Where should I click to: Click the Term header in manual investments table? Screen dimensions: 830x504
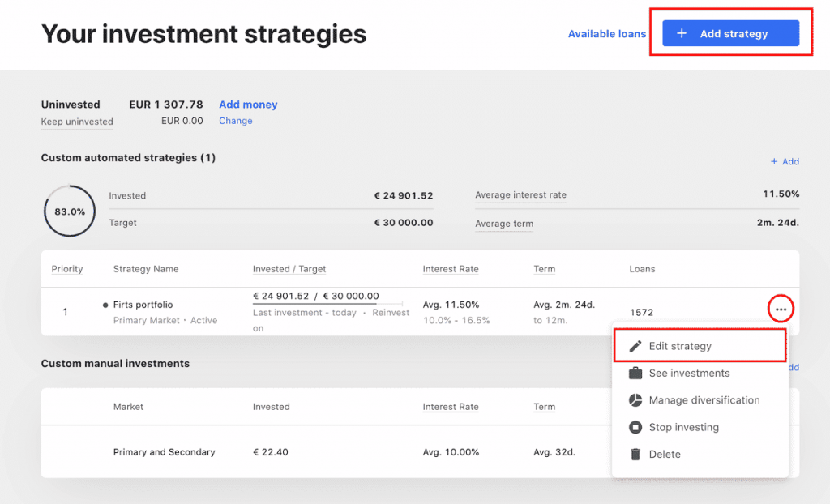[x=544, y=407]
